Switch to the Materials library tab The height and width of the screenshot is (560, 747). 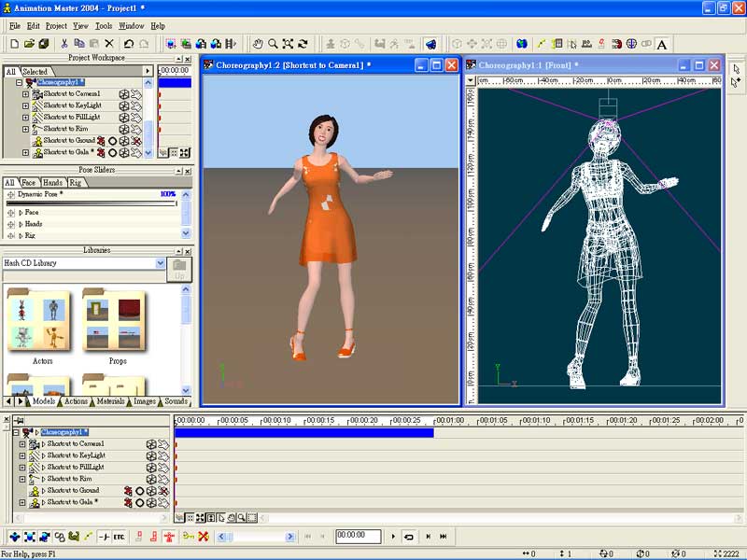(110, 401)
